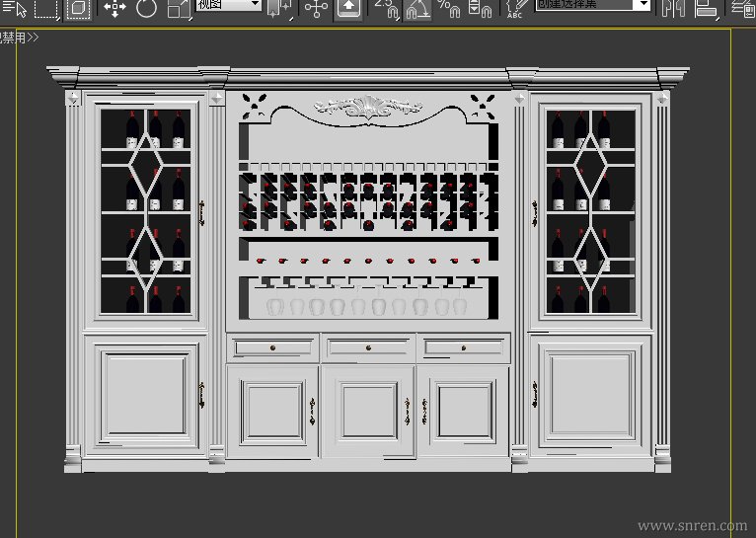Pick the Select and Rotate tool
Viewport: 756px width, 538px height.
click(x=147, y=9)
